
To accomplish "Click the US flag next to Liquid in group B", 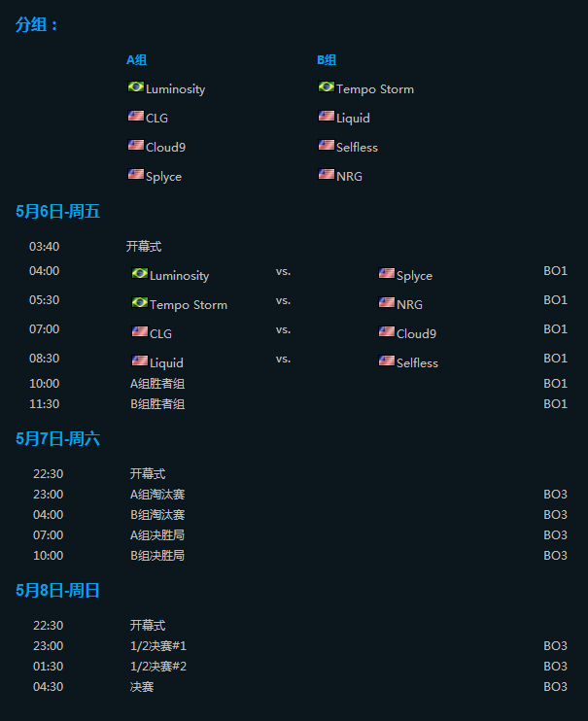I will pos(327,117).
